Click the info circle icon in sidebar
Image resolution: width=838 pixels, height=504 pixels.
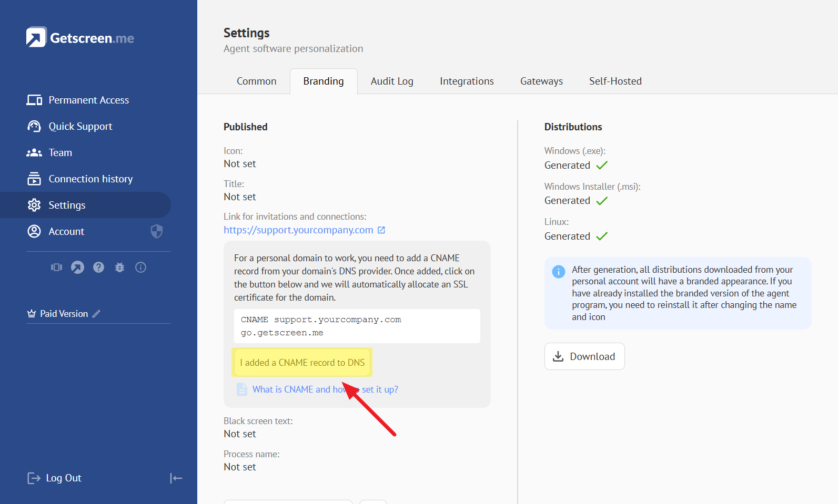tap(140, 268)
